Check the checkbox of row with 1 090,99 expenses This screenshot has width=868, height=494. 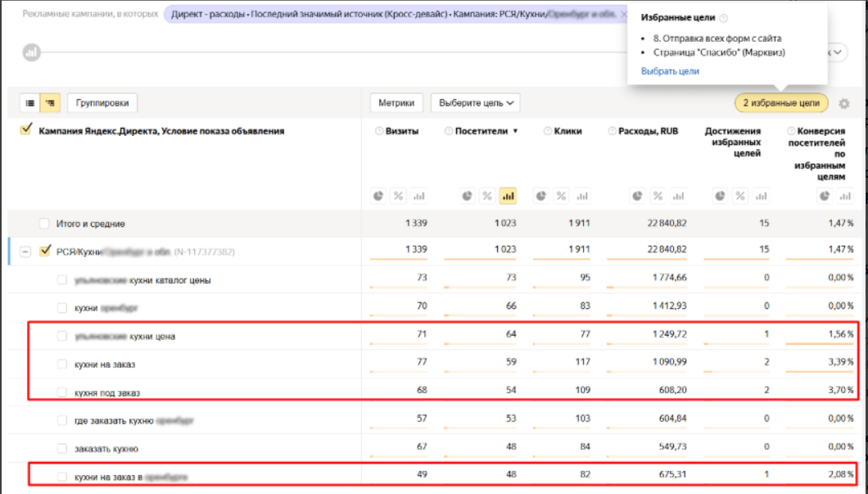pyautogui.click(x=62, y=365)
